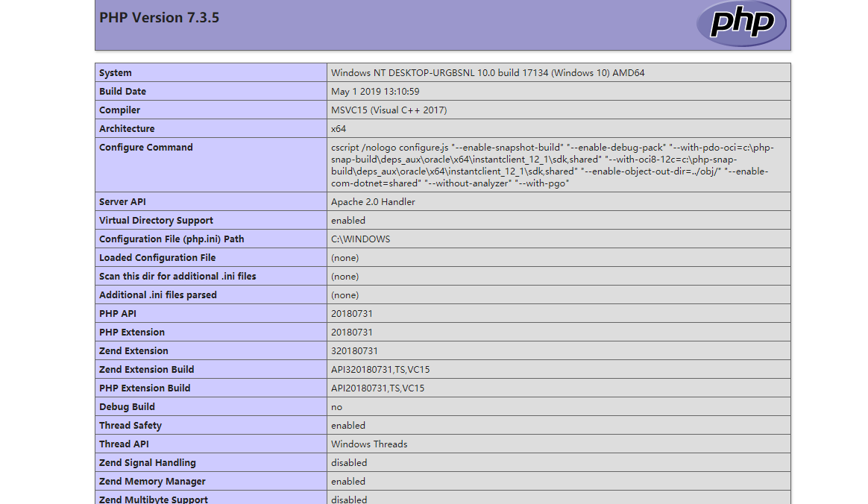
Task: Click the 'PHP Extension' label
Action: (132, 332)
